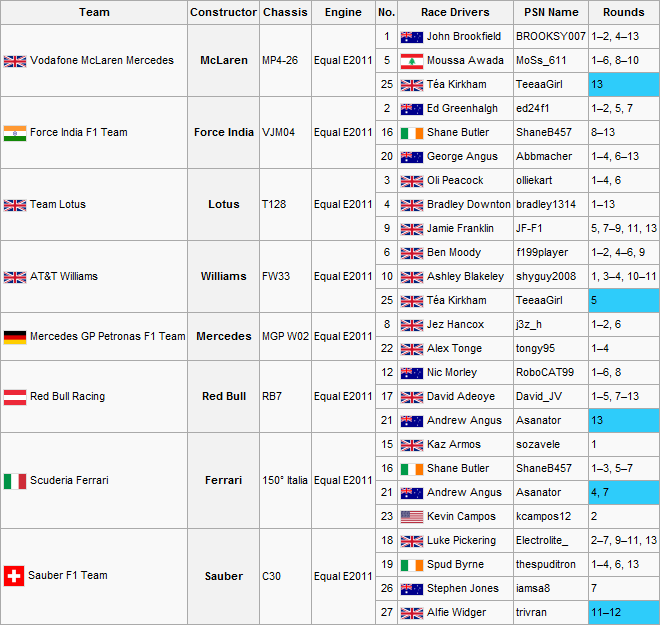Click the Equal E2011 engine cell for Sauber
Image resolution: width=660 pixels, height=625 pixels.
tap(343, 577)
